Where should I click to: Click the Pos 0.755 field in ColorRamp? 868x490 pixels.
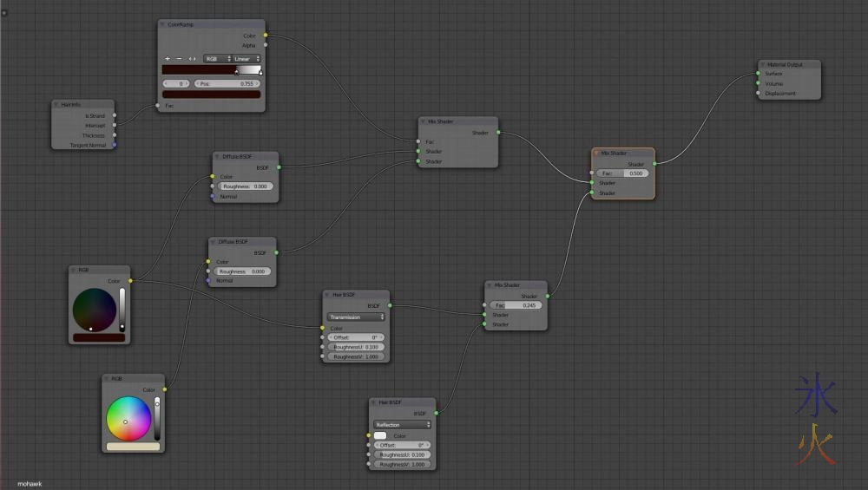[x=228, y=83]
